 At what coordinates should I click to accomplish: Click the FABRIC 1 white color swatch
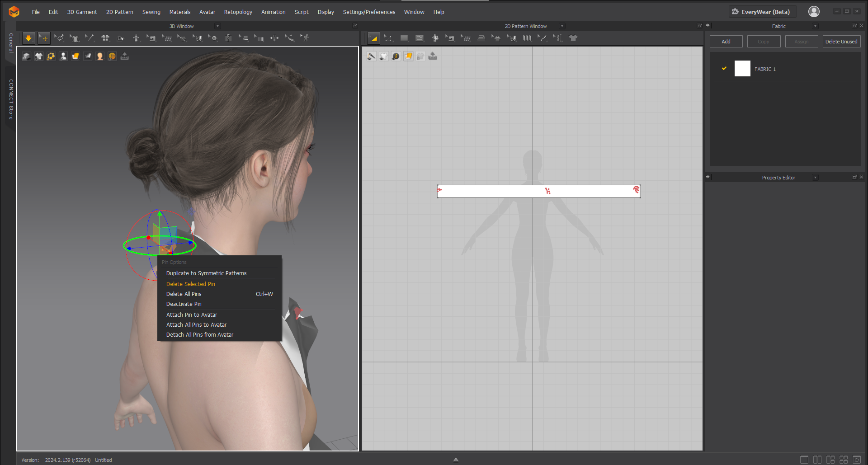742,69
